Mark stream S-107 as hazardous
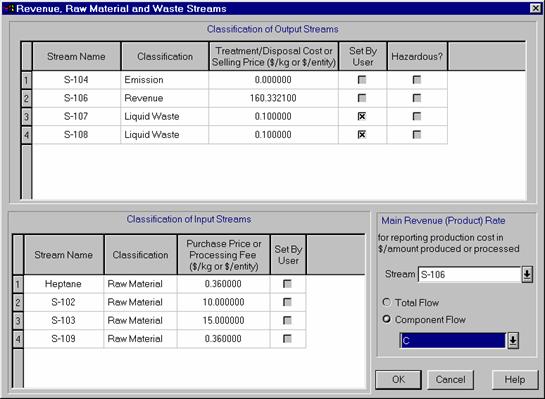Screen dimensions: 545x399 (417, 116)
